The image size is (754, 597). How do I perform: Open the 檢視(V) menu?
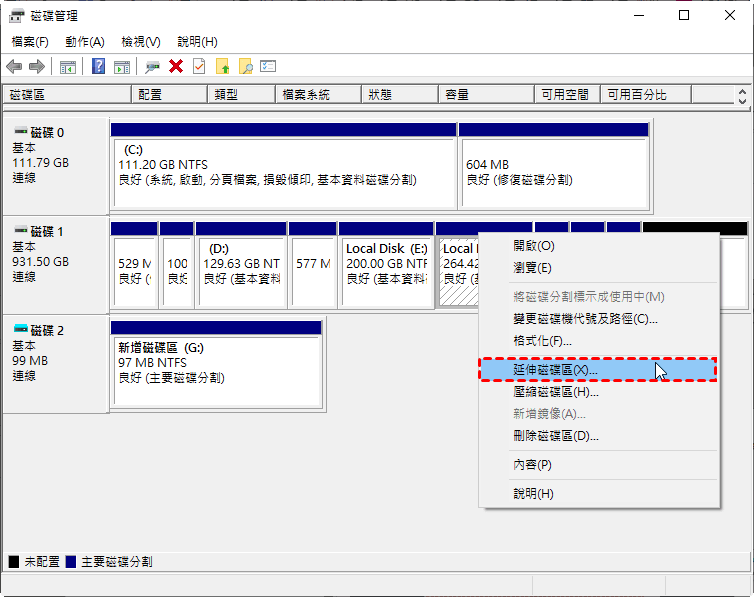(140, 42)
